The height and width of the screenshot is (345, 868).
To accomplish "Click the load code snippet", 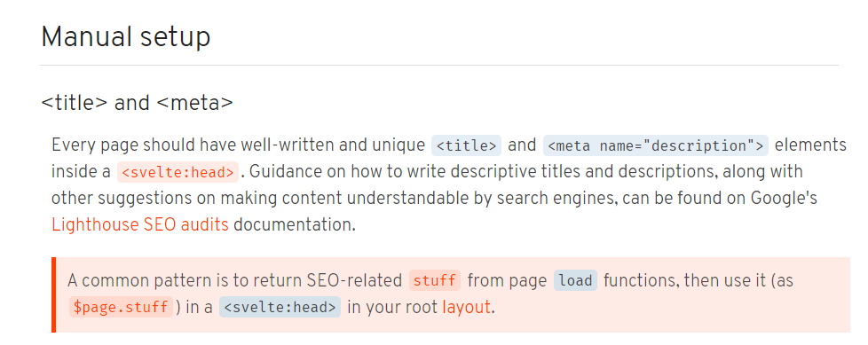I will point(575,280).
